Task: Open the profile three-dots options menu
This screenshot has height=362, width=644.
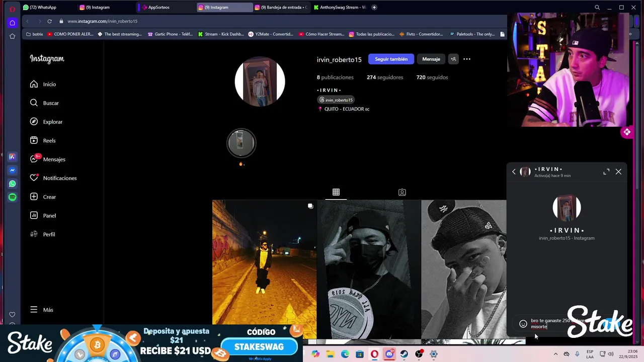Action: tap(467, 59)
